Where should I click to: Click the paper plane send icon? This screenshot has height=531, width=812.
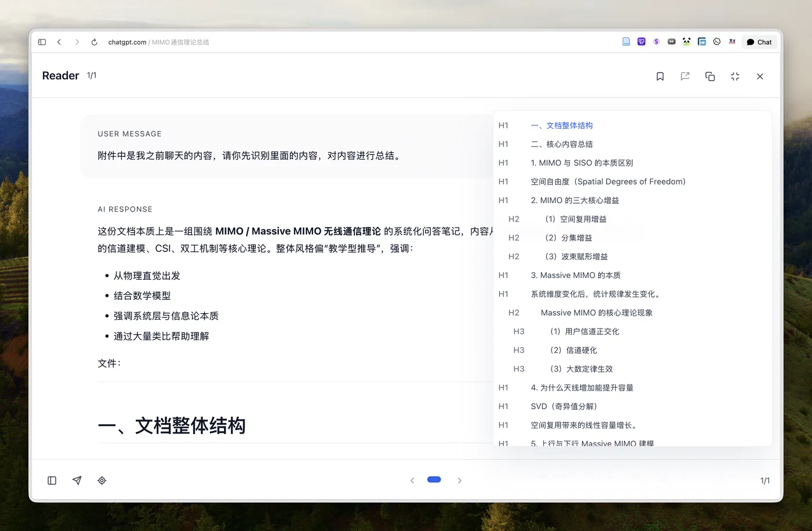click(77, 481)
